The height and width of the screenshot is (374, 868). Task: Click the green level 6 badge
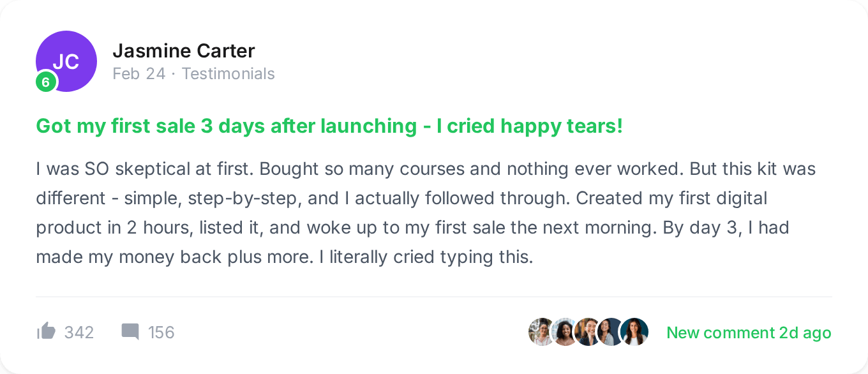tap(46, 82)
